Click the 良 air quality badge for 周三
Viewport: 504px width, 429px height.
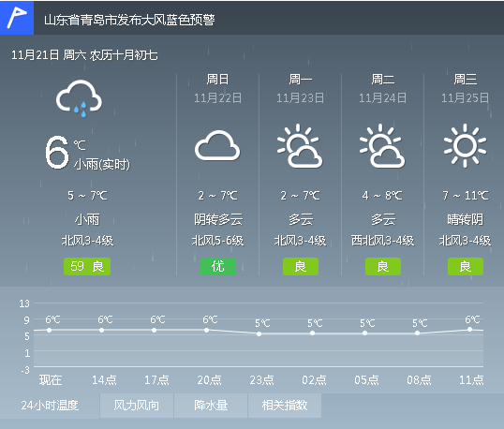click(x=466, y=266)
